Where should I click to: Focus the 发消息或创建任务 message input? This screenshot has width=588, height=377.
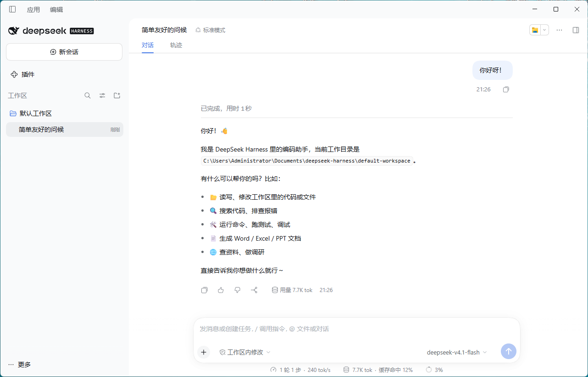357,329
